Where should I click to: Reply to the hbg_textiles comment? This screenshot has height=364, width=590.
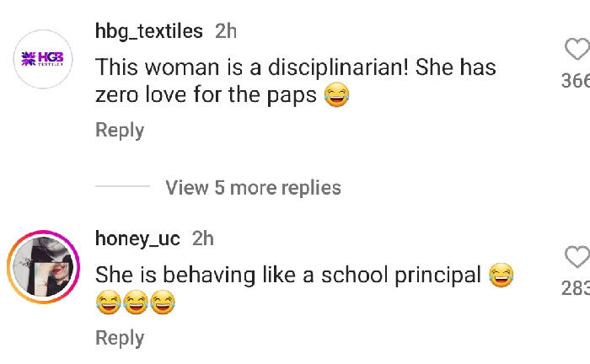tap(120, 131)
